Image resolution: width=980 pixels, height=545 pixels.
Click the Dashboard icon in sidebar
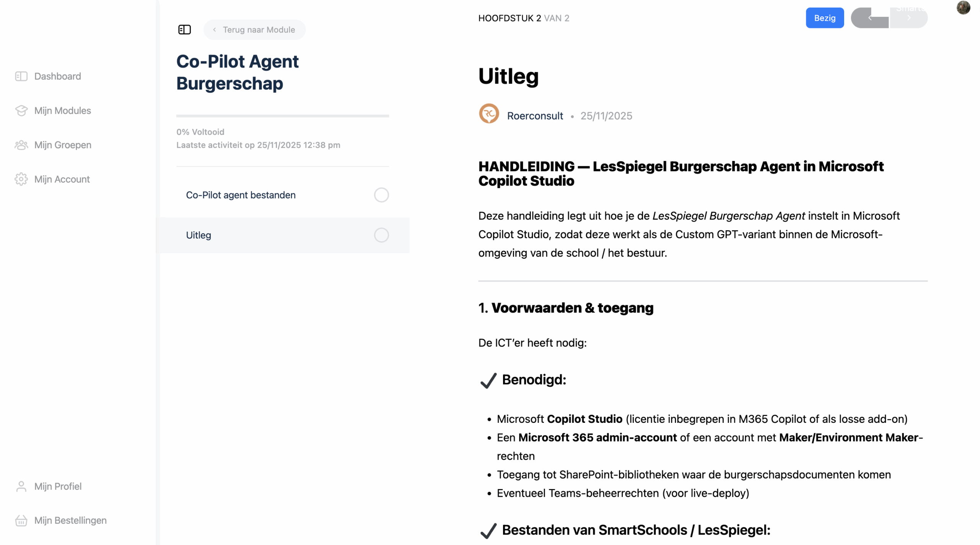(x=21, y=76)
